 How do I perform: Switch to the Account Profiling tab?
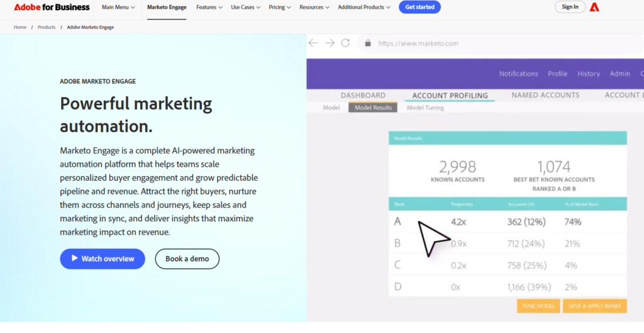pyautogui.click(x=450, y=96)
